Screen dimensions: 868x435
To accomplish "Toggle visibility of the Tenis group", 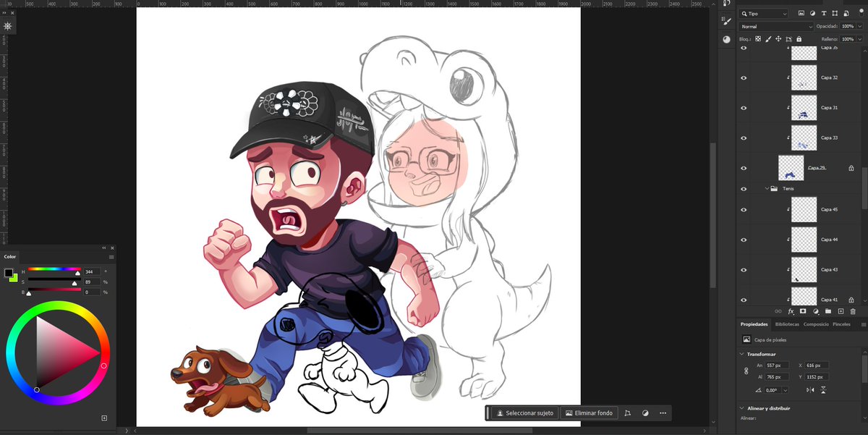I will pyautogui.click(x=743, y=188).
